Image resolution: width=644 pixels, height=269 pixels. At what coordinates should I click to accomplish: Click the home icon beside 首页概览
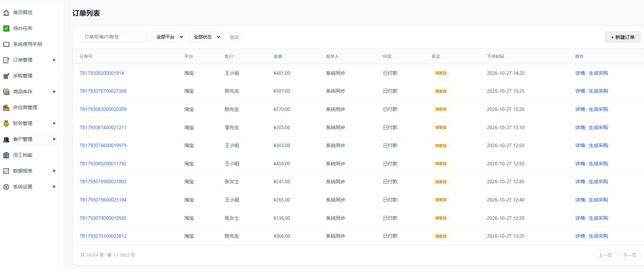click(x=6, y=13)
